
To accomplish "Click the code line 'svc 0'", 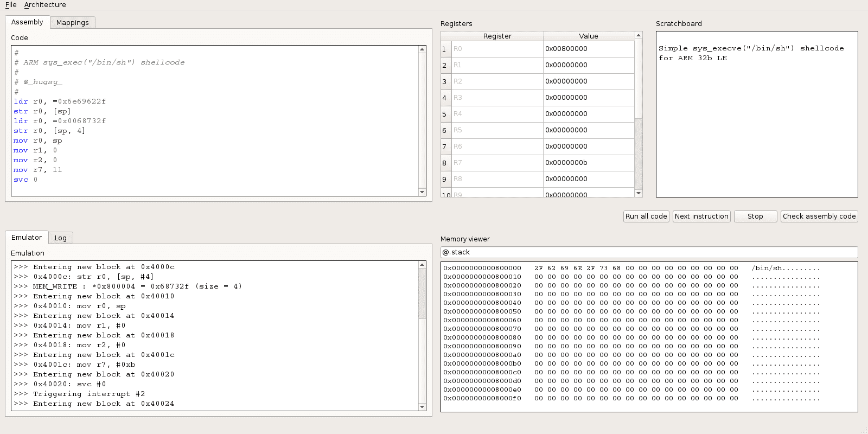I will 25,180.
